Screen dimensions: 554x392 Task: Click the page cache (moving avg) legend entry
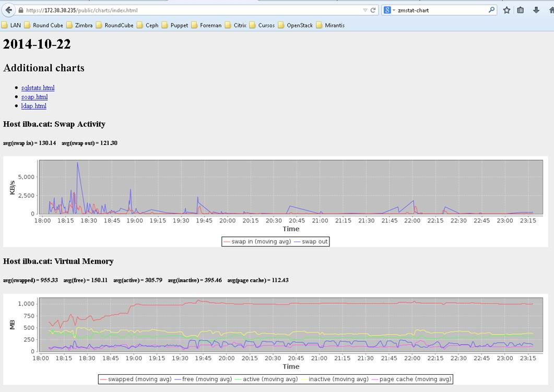(411, 379)
